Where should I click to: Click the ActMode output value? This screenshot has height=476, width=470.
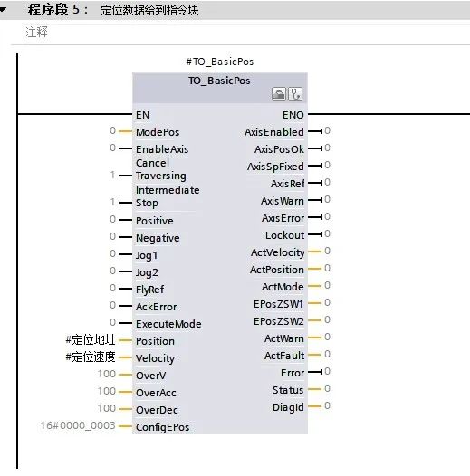tap(327, 285)
